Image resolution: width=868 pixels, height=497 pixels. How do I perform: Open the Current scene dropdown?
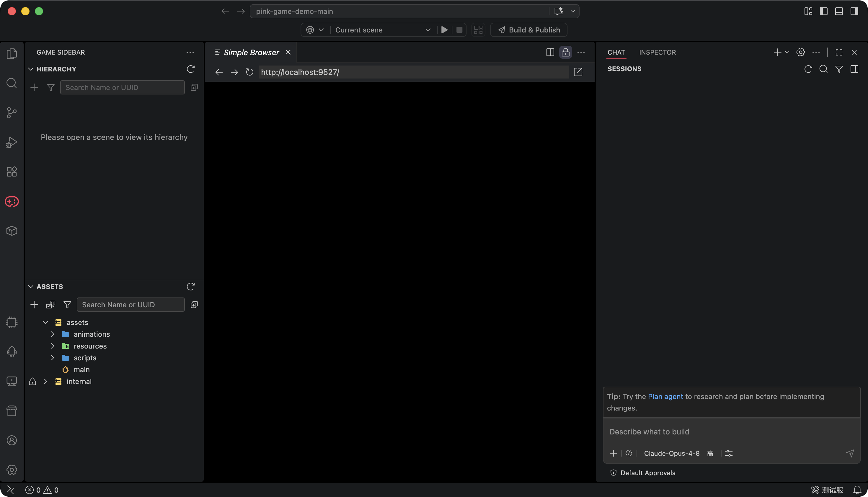coord(383,30)
